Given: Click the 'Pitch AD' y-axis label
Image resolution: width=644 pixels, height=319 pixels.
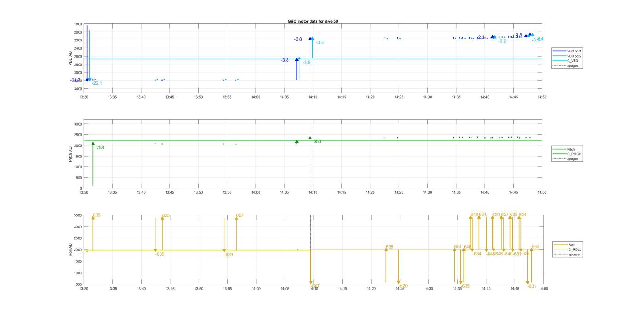Looking at the screenshot, I should pos(71,154).
